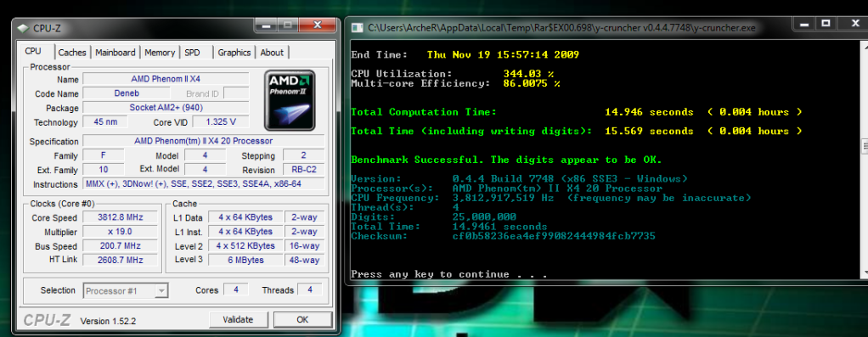The image size is (868, 337).
Task: Click the HT Link value 2608.7 MHz
Action: [x=119, y=260]
